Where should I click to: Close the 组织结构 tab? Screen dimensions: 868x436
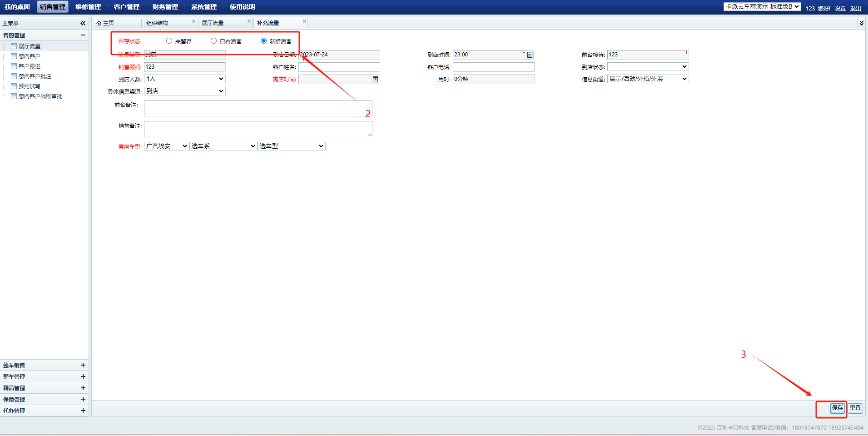(193, 21)
